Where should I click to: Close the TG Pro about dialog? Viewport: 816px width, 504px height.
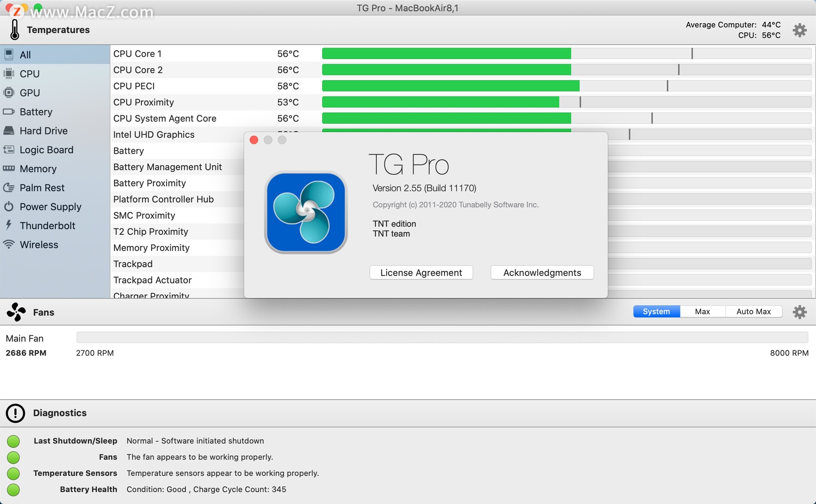pyautogui.click(x=254, y=140)
